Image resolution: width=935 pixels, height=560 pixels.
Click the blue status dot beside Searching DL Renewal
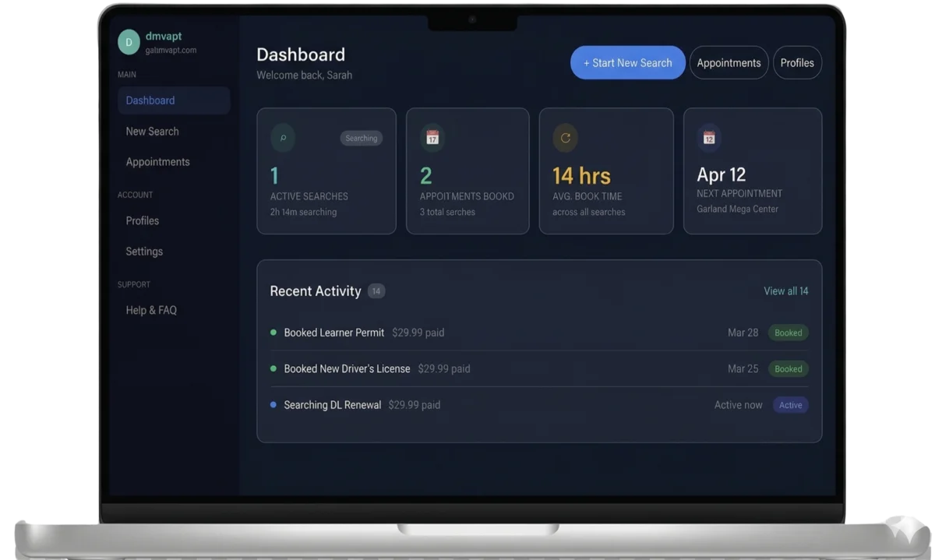[273, 405]
